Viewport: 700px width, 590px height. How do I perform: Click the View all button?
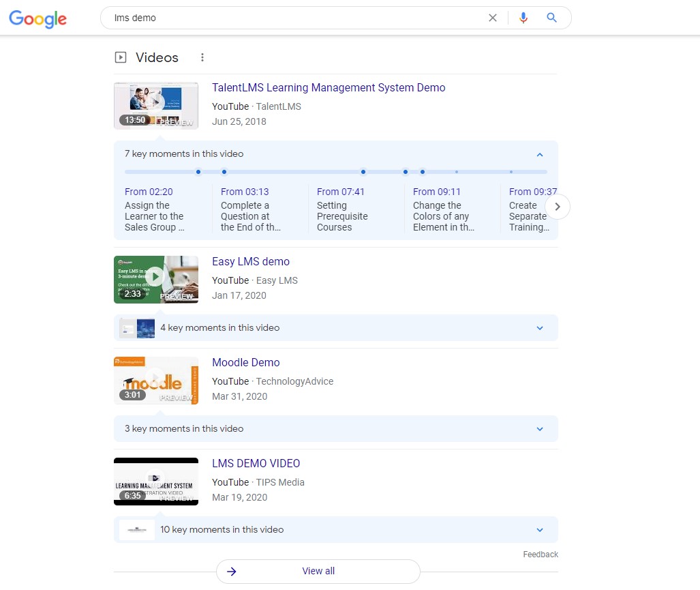pyautogui.click(x=318, y=571)
